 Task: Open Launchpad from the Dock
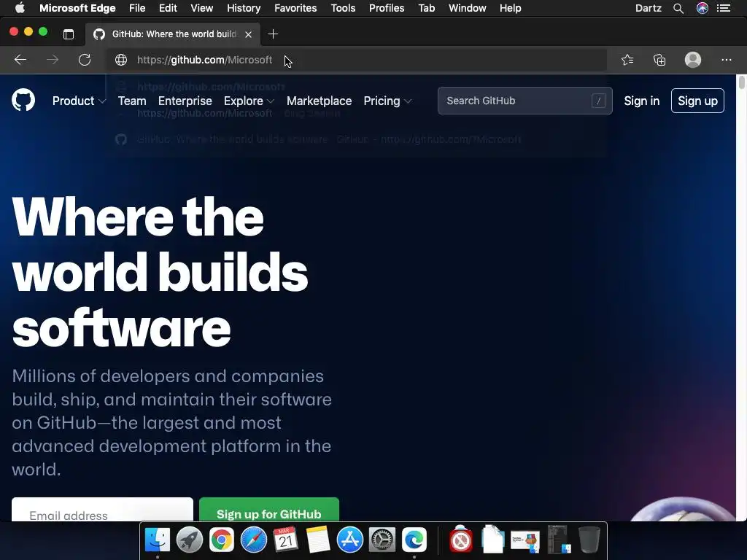tap(190, 540)
